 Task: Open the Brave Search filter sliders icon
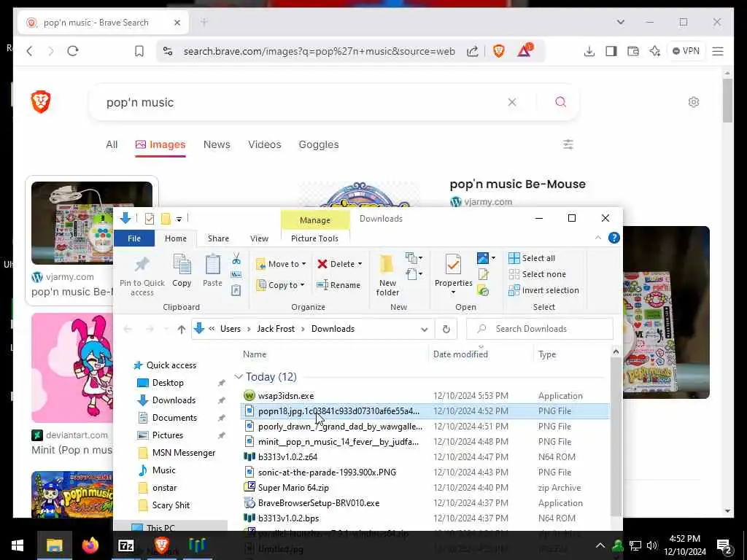pyautogui.click(x=568, y=144)
